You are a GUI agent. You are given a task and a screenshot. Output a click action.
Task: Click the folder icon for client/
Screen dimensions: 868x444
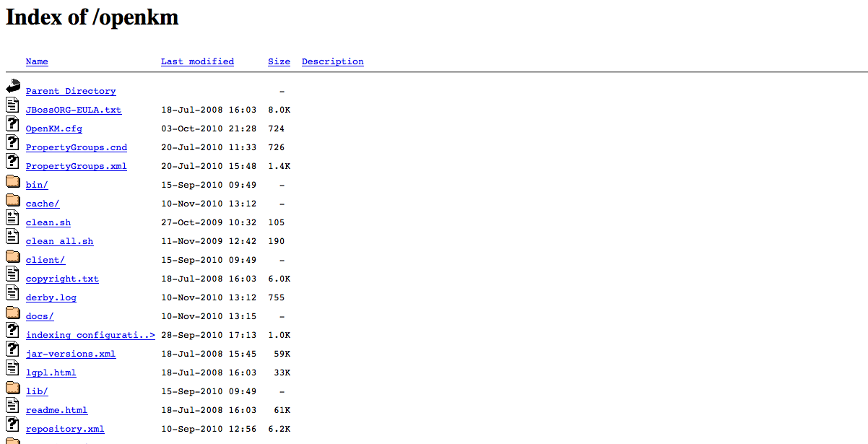[x=13, y=256]
